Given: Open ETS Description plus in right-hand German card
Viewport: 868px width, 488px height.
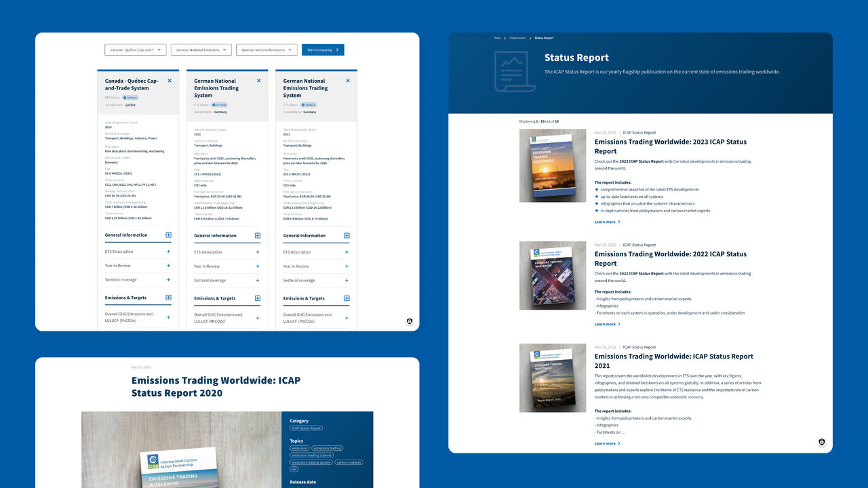Looking at the screenshot, I should coord(347,252).
